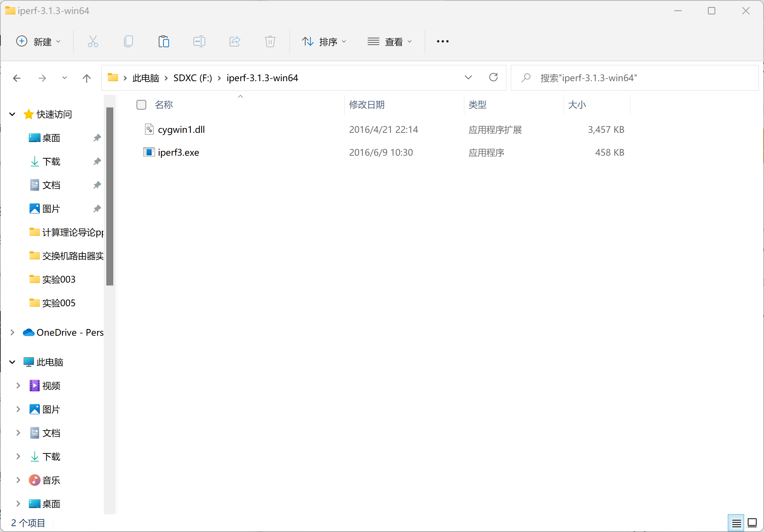The height and width of the screenshot is (532, 764).
Task: Navigate back with the back button
Action: point(17,78)
